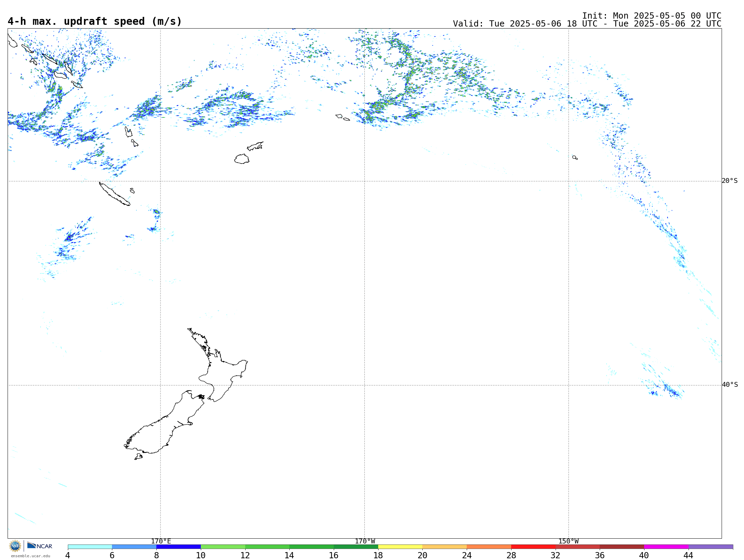Select the brown 36–40 colorbar swatch

[622, 547]
